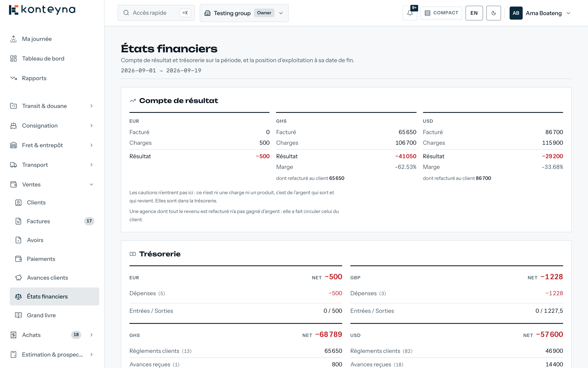Viewport: 588px width, 368px height.
Task: Collapse the Ventes section chevron
Action: 92,184
